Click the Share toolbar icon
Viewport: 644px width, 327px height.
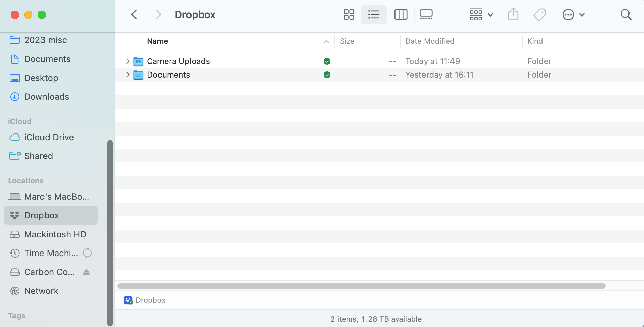click(513, 14)
